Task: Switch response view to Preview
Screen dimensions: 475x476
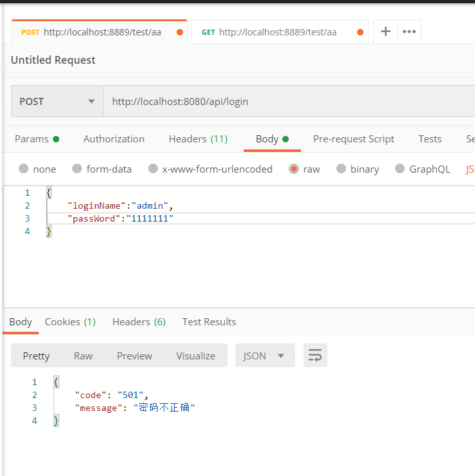Action: [135, 356]
